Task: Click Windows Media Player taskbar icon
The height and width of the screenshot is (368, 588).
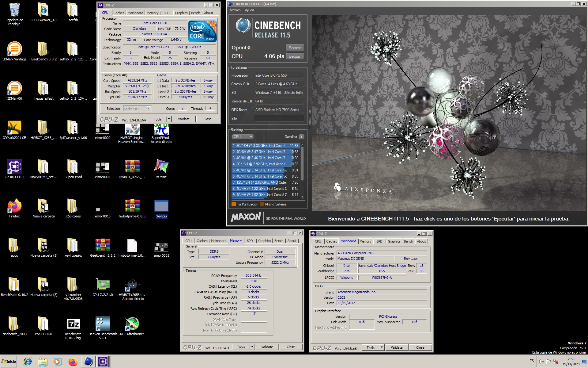Action: pos(57,362)
